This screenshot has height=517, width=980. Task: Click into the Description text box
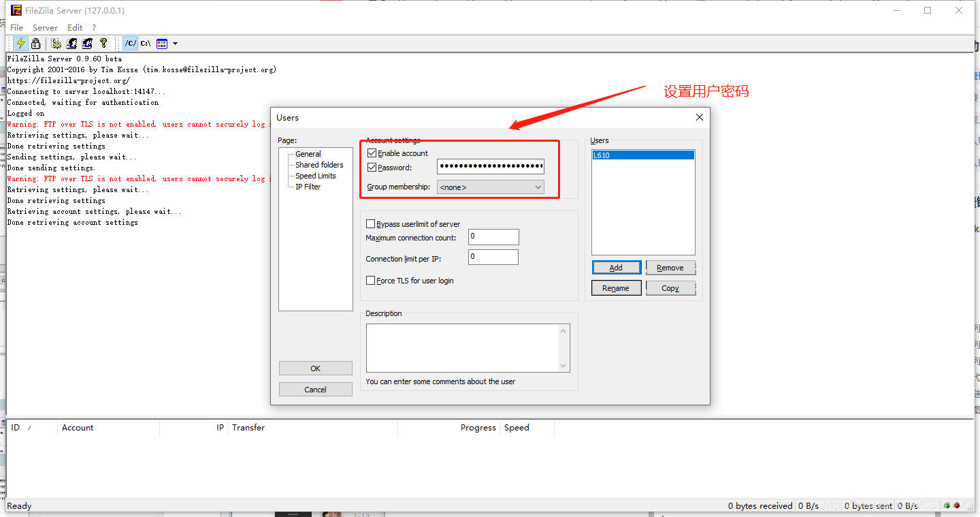462,348
